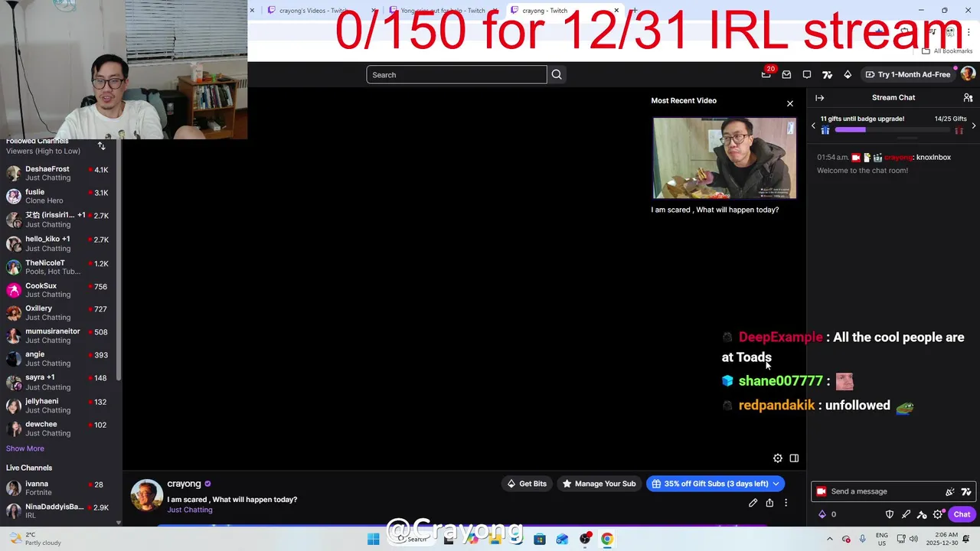Open the Prime loot crown with 20 badge
This screenshot has width=980, height=551.
point(766,74)
